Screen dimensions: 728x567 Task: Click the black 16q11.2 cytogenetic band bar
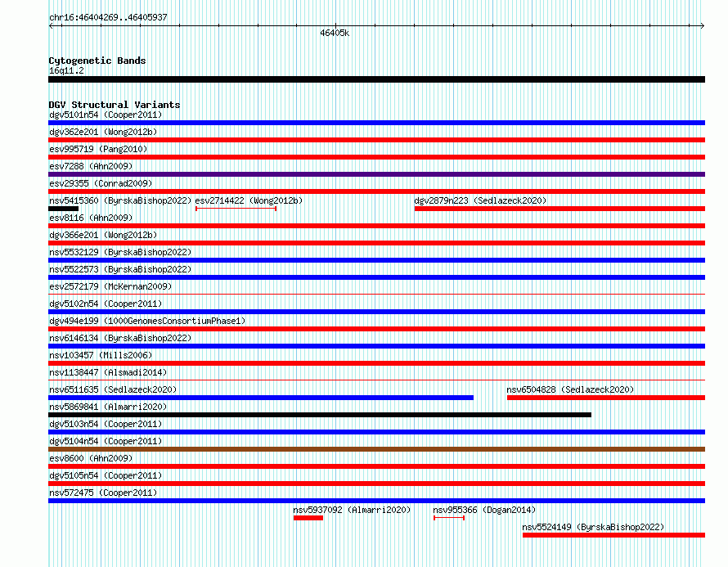(376, 79)
